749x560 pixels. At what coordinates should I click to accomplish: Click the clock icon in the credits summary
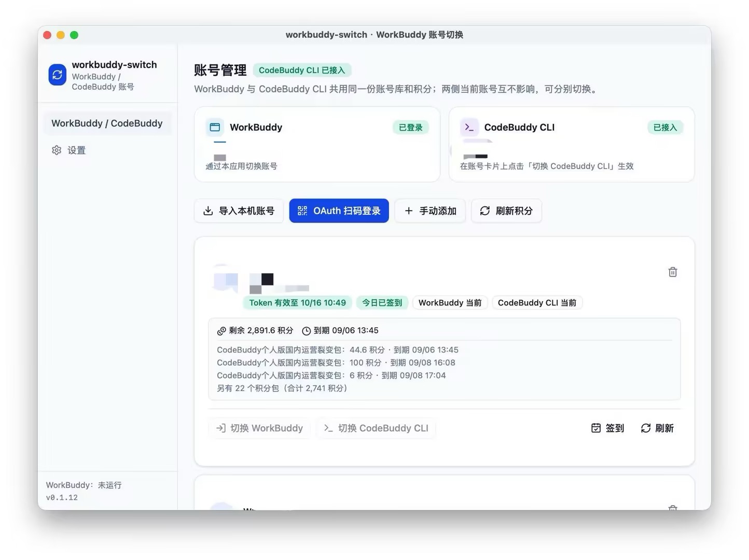tap(307, 331)
